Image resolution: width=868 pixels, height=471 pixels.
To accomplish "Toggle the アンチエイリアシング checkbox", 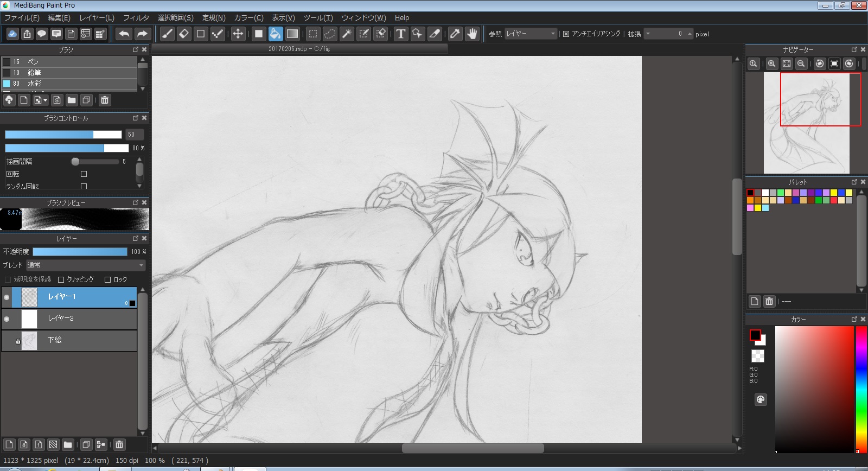I will click(566, 34).
